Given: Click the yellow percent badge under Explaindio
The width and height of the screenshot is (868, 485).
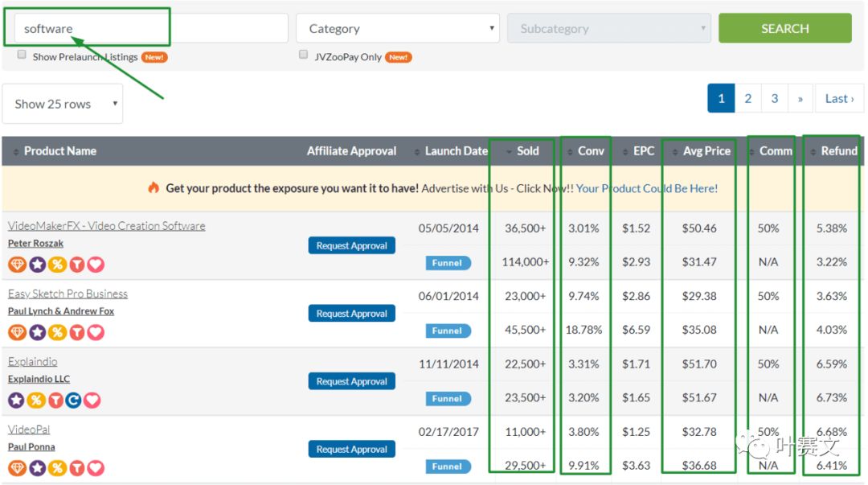Looking at the screenshot, I should [36, 400].
